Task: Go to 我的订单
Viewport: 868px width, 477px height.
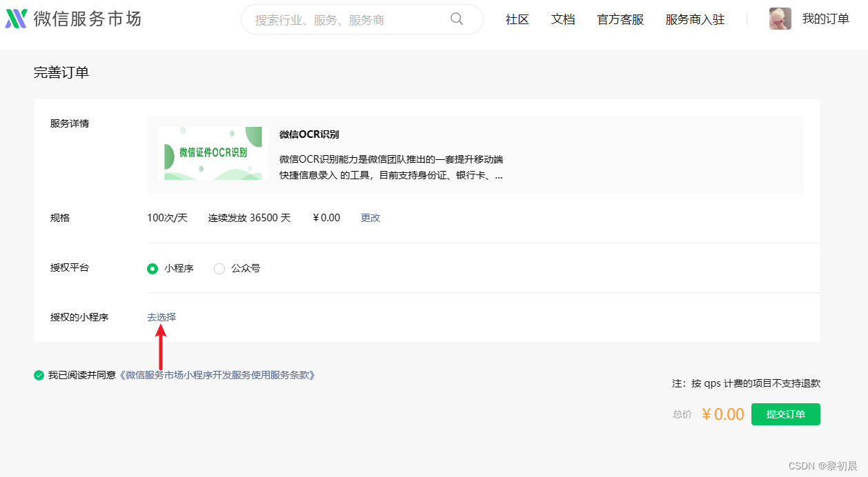Action: click(x=826, y=19)
